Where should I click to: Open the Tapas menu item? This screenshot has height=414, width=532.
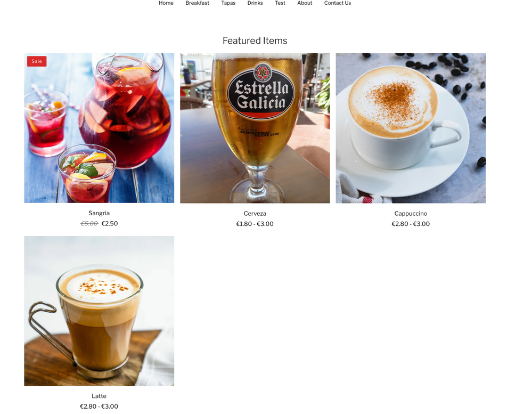point(228,3)
